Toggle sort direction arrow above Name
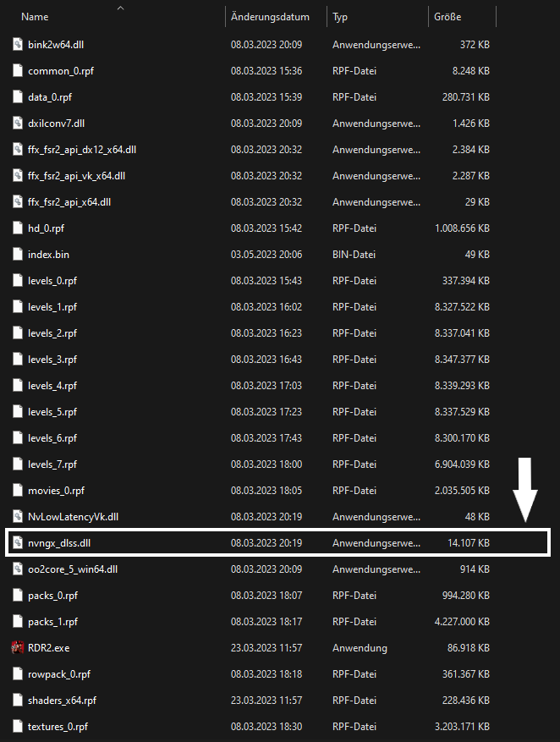The height and width of the screenshot is (742, 560). point(119,8)
